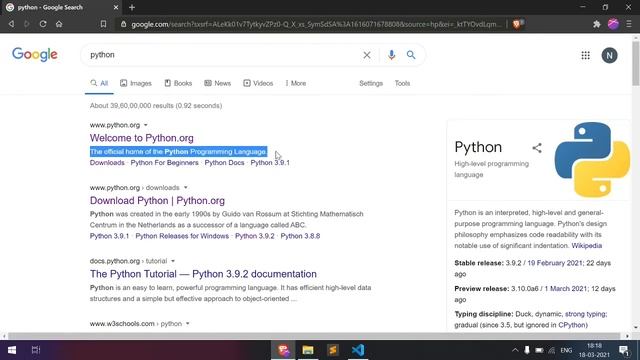640x360 pixels.
Task: Switch to the Books tab
Action: 178,83
